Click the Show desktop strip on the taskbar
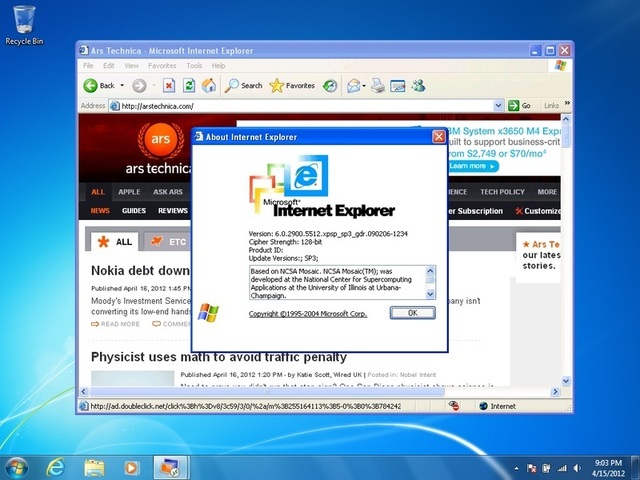640x480 pixels. [x=636, y=468]
